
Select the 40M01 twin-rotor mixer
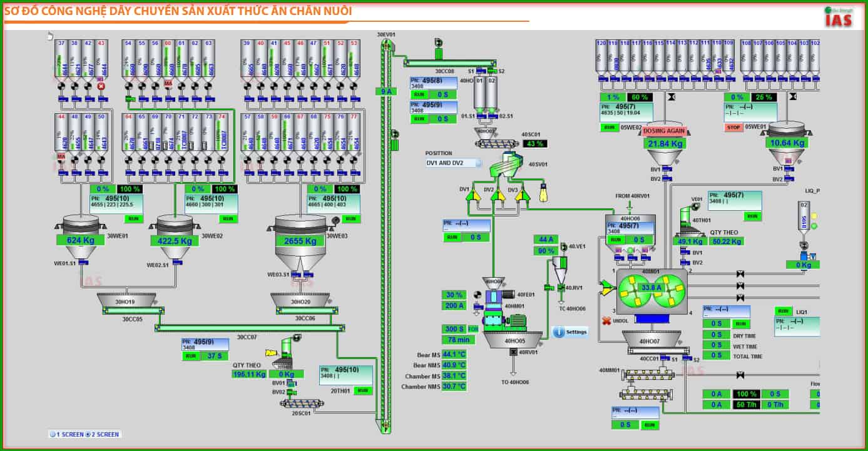pos(651,291)
